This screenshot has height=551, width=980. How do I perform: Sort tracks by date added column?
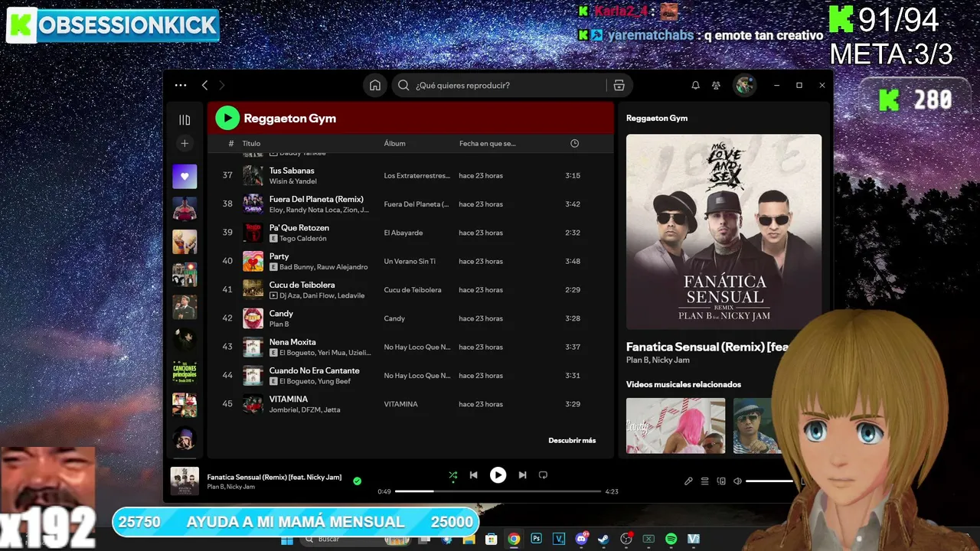click(488, 144)
